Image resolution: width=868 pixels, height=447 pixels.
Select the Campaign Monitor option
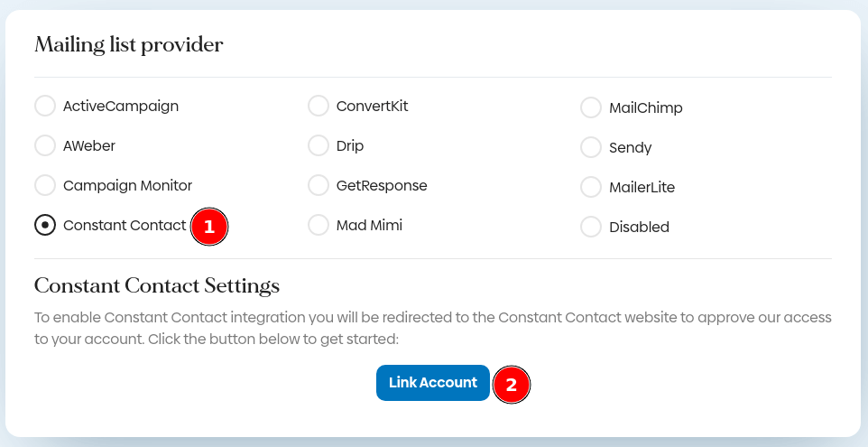[x=45, y=185]
